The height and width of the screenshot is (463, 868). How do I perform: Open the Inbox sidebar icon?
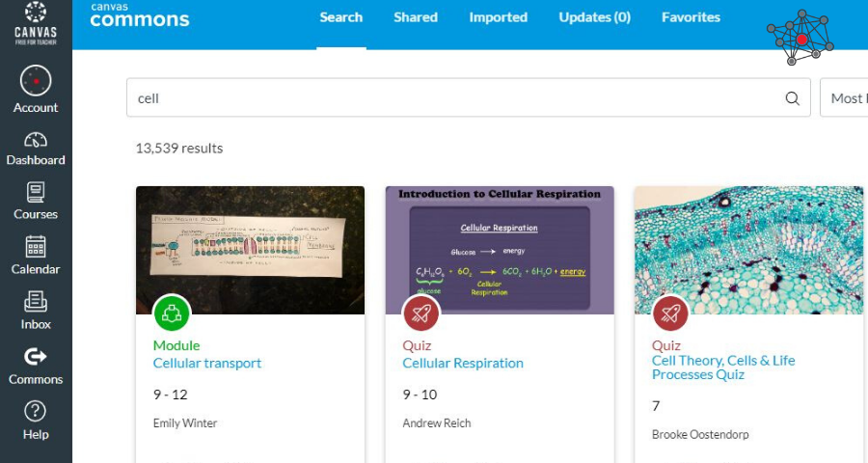[x=36, y=311]
